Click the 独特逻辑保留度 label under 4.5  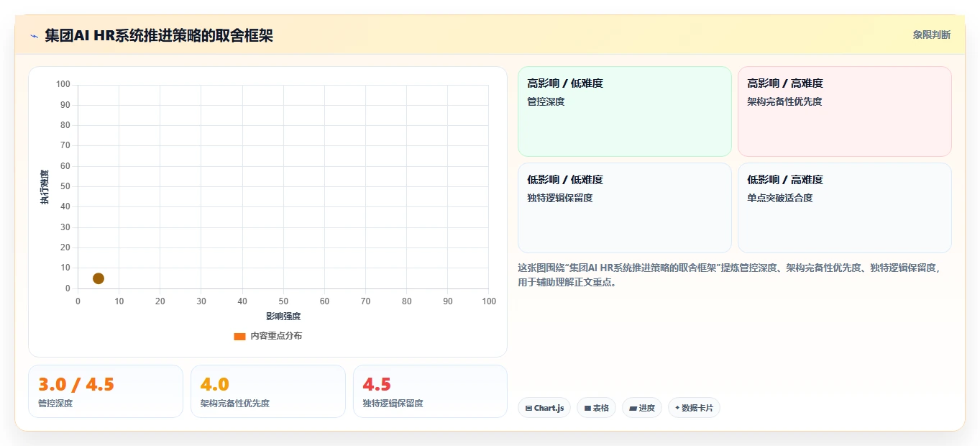393,404
